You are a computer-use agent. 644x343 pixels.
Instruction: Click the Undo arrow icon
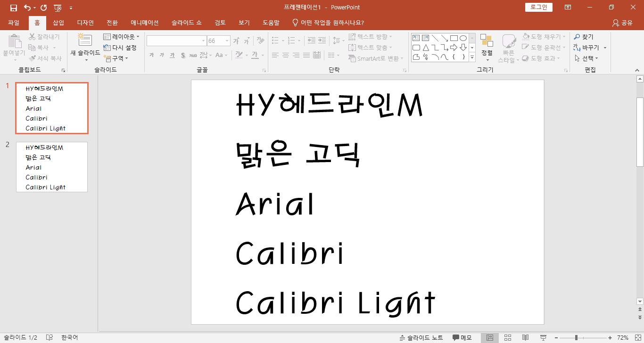pos(27,8)
